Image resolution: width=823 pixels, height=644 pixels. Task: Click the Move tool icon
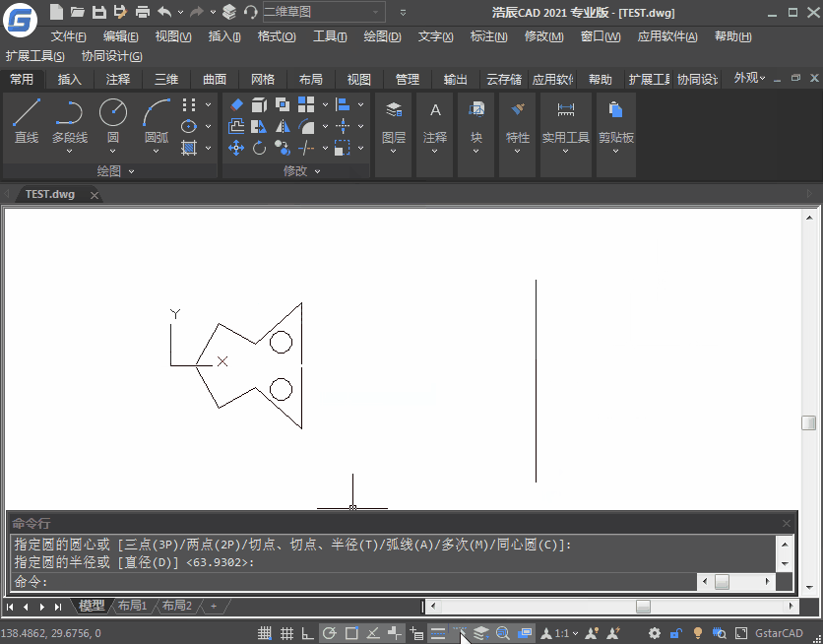236,148
